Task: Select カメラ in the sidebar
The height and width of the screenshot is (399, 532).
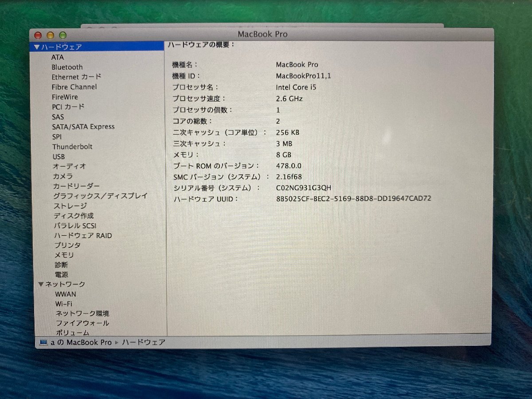Action: (63, 176)
